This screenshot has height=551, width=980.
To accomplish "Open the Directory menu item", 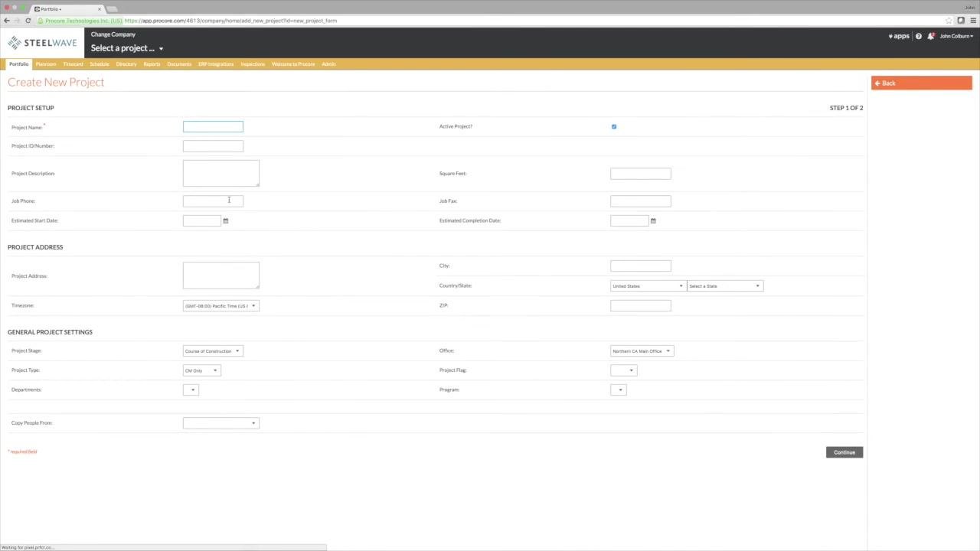I will (126, 64).
